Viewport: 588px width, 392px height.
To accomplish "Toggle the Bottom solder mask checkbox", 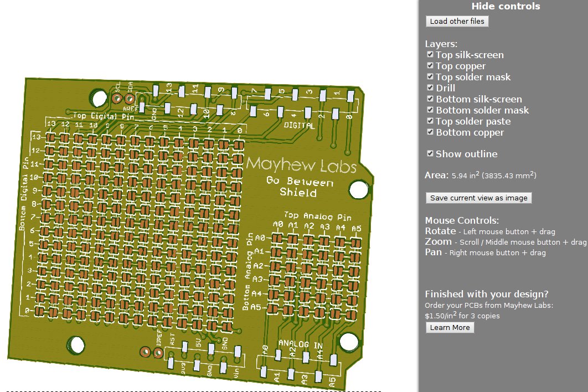I will pyautogui.click(x=430, y=110).
